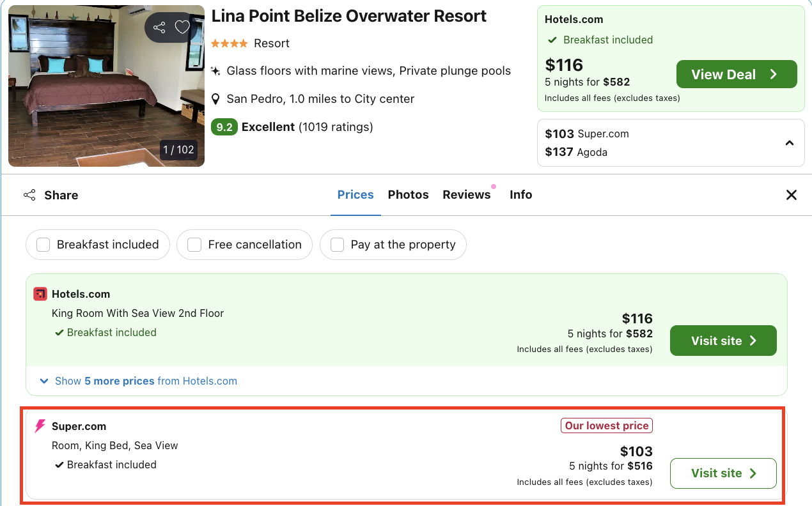The image size is (812, 506).
Task: Click the Share icon in the header bar
Action: click(29, 195)
